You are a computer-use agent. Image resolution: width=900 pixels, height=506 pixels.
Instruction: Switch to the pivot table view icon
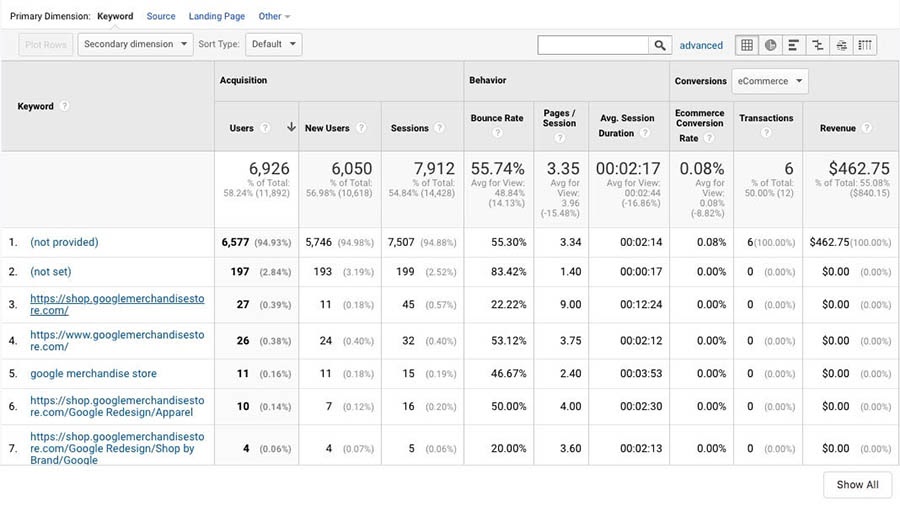click(865, 45)
